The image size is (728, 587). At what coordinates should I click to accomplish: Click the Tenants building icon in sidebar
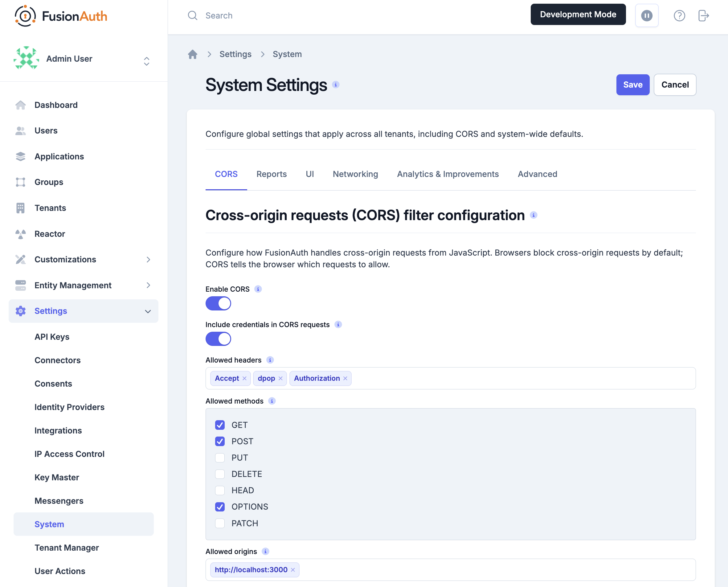pos(21,208)
